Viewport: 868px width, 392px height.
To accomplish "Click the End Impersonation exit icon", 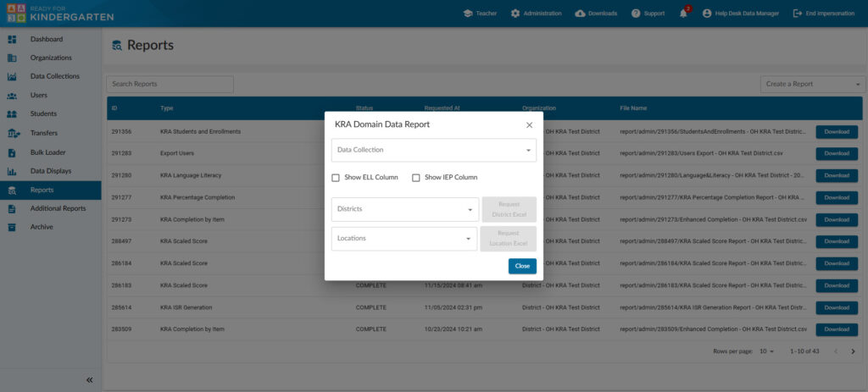I will click(x=798, y=14).
